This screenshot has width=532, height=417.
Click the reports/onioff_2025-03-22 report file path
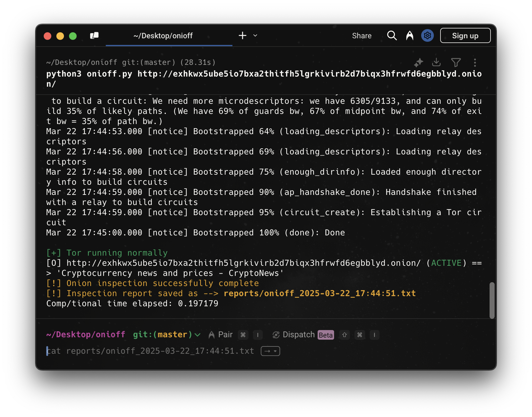pos(319,293)
